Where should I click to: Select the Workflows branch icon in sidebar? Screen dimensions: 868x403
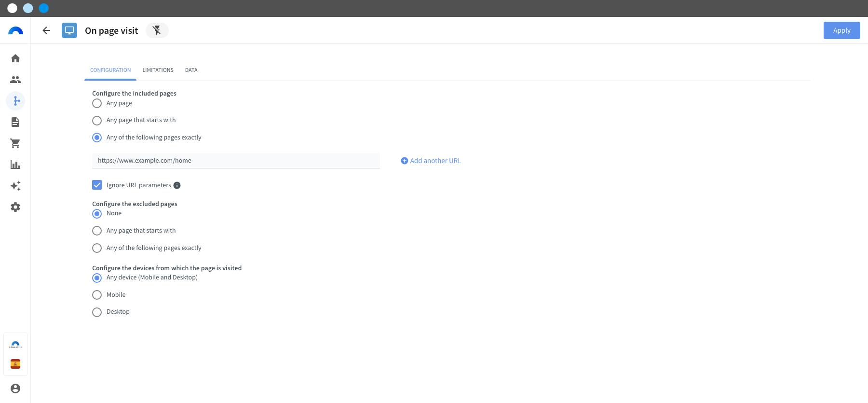15,101
